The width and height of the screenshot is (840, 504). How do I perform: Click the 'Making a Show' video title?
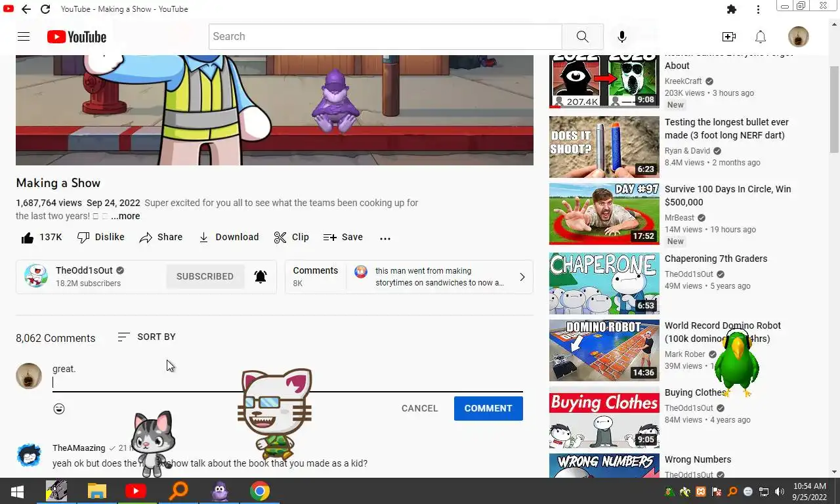click(58, 183)
